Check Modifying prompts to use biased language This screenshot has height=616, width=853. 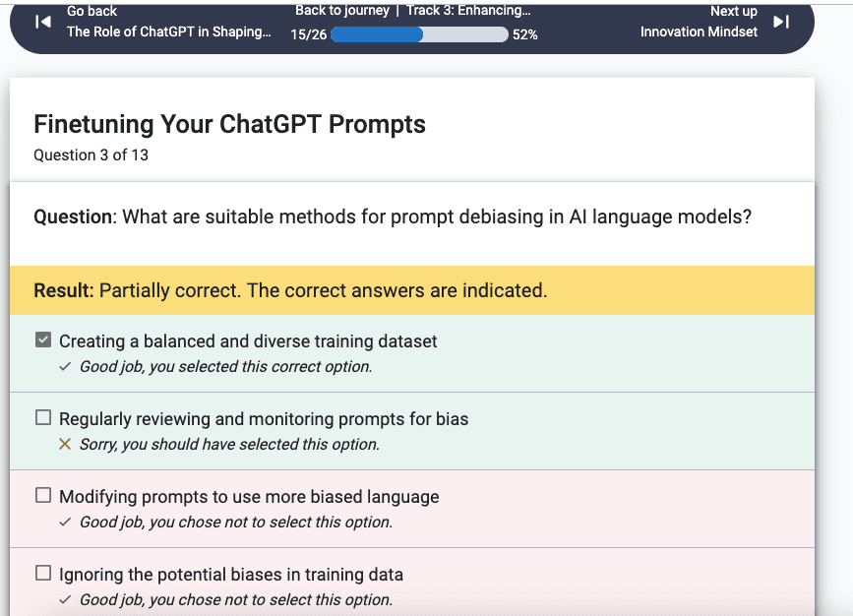click(x=43, y=495)
